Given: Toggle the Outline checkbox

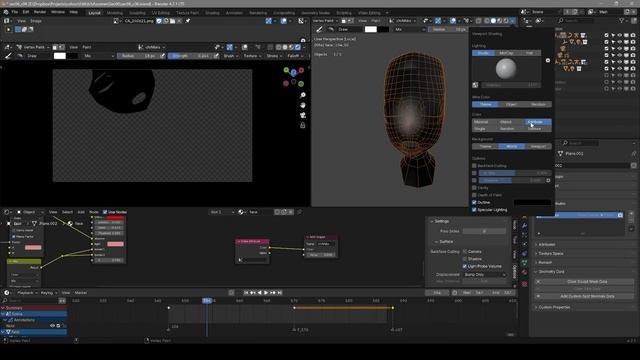Looking at the screenshot, I should 474,202.
